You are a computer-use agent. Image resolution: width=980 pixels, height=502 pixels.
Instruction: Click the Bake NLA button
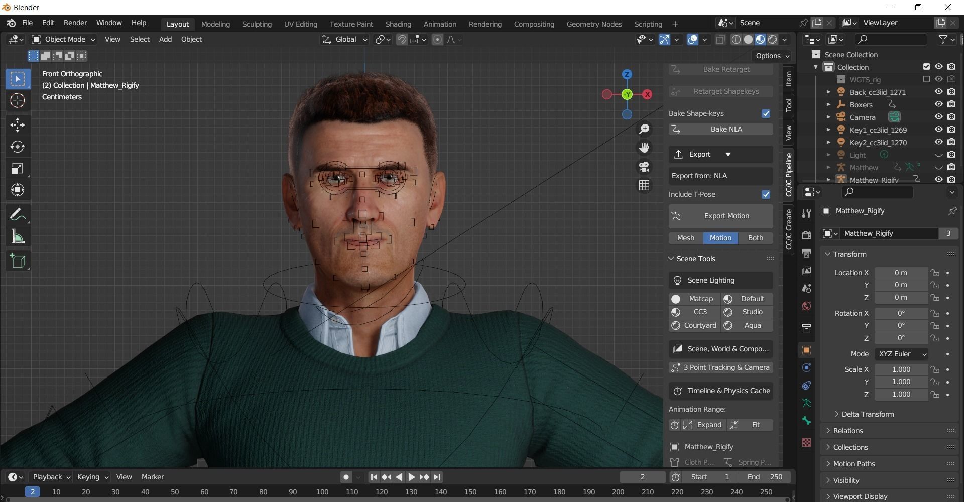tap(720, 129)
